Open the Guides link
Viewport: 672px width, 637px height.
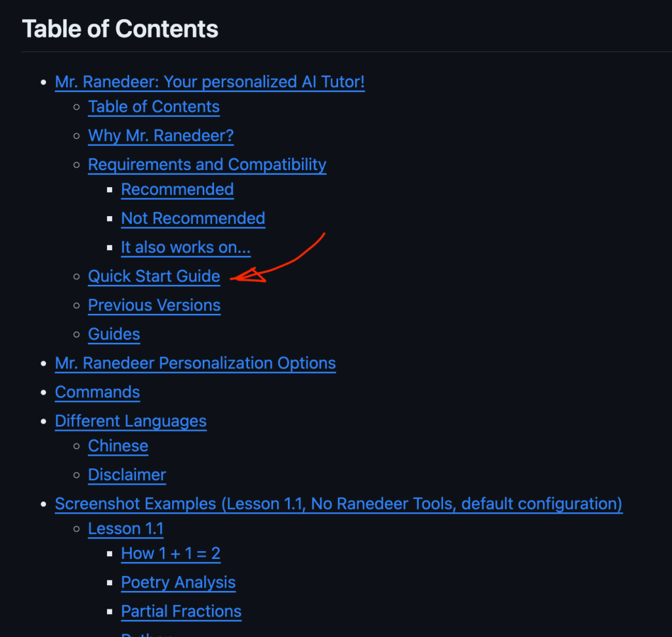click(114, 334)
